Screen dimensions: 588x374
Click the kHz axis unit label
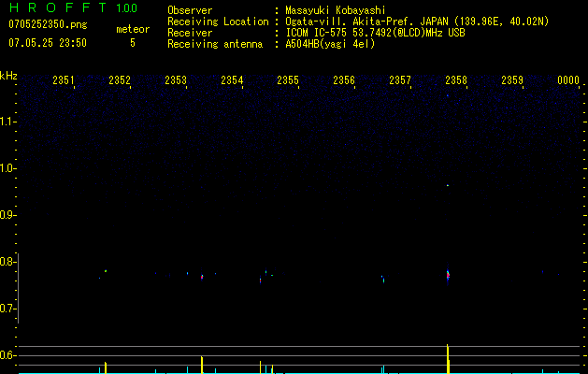click(8, 76)
